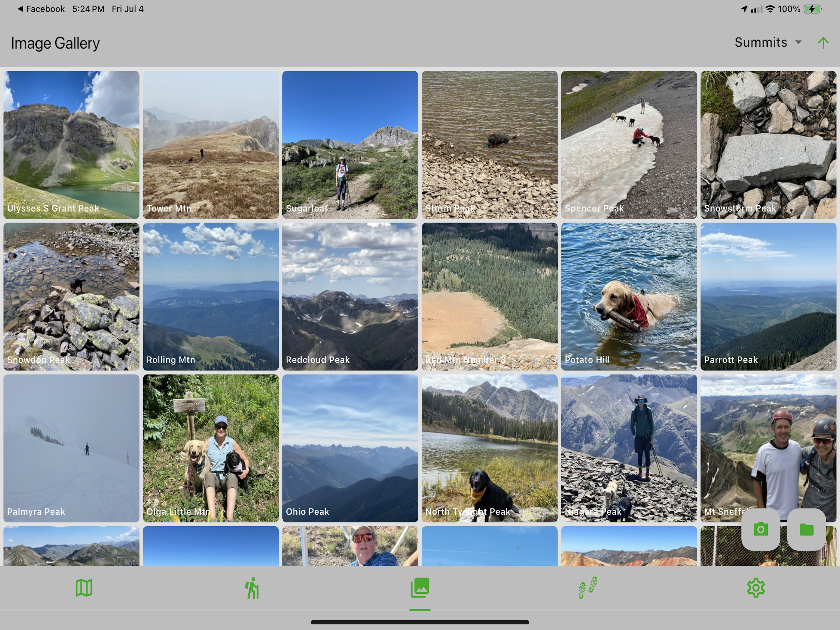Viewport: 840px width, 630px height.
Task: Open the Redcloud Peak photo
Action: point(350,297)
